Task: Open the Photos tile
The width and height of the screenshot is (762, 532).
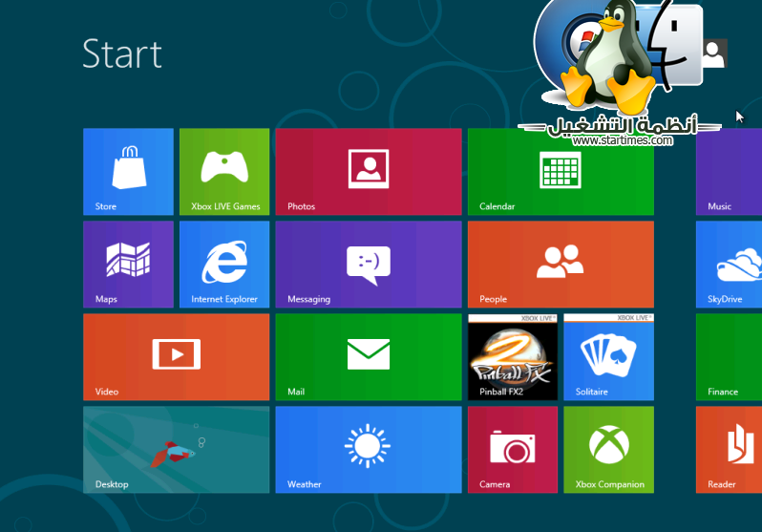Action: (x=369, y=172)
